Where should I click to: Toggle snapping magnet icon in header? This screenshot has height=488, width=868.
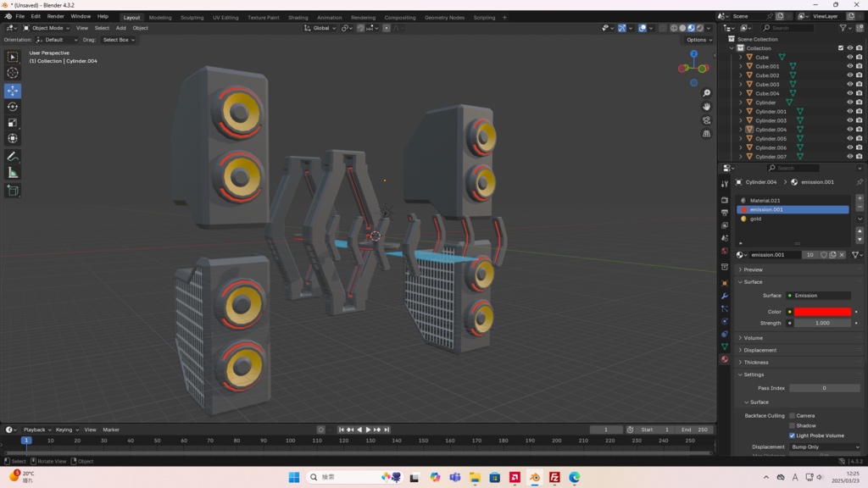tap(360, 28)
